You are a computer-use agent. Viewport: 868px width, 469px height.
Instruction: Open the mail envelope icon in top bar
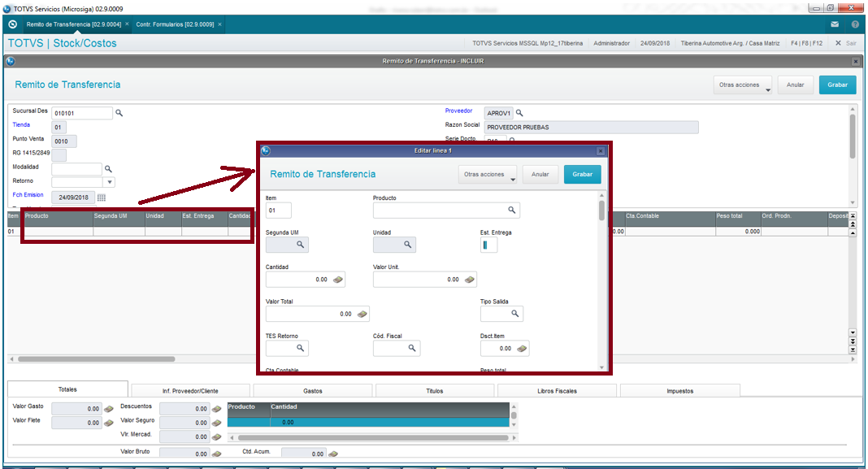pos(835,24)
